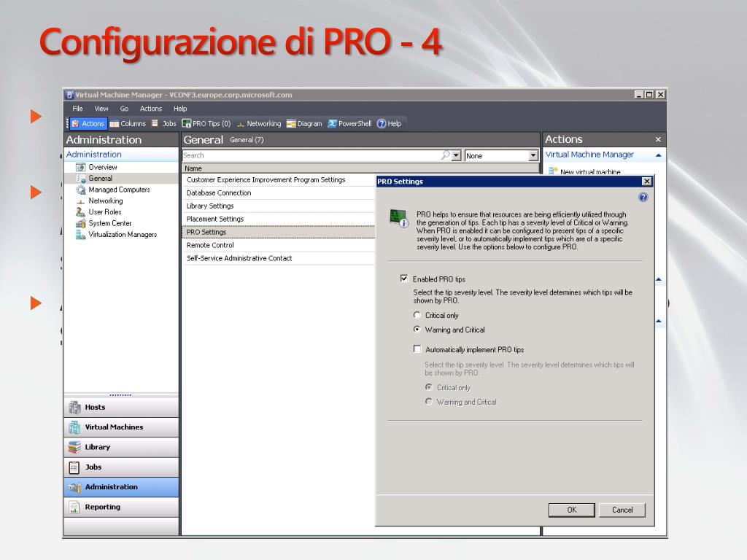Select Warning and Critical radio button
Screen dimensions: 747x560
tap(417, 330)
